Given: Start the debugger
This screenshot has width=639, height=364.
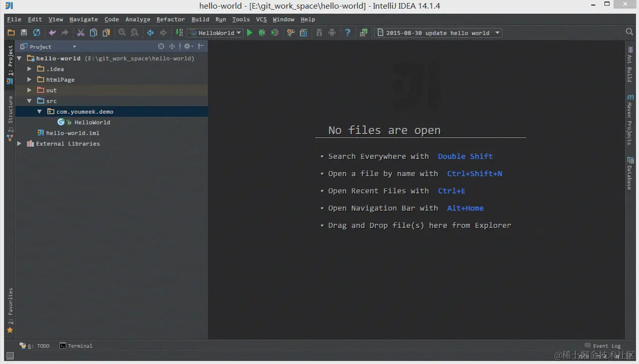Looking at the screenshot, I should 262,32.
